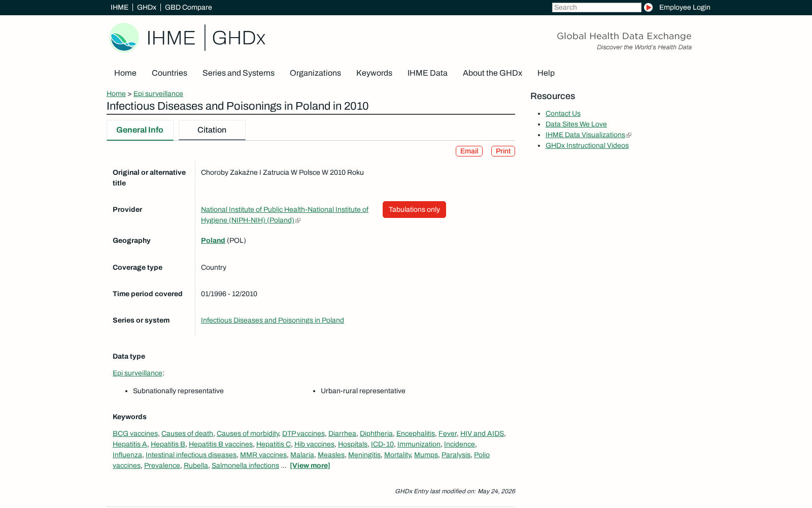This screenshot has width=812, height=508.
Task: Open the NIPH-NIH Poland provider link
Action: (x=285, y=215)
